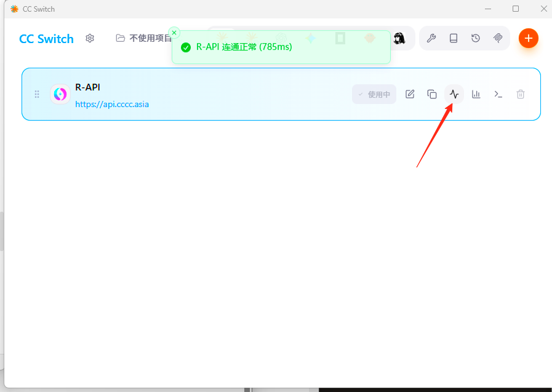Add a new provider with plus button
Image resolution: width=552 pixels, height=392 pixels.
coord(529,38)
